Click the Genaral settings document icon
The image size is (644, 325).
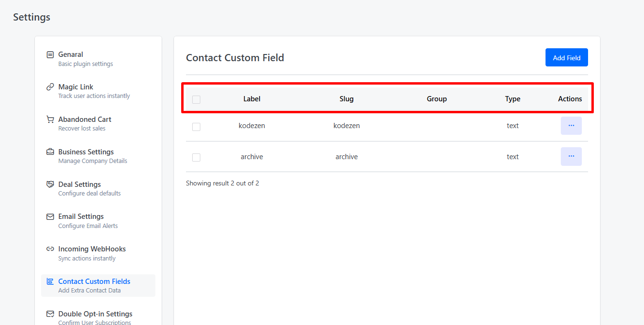point(50,54)
